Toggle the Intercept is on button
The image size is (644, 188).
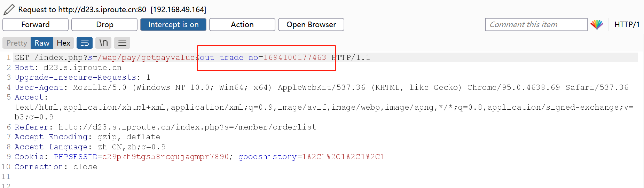(x=173, y=25)
